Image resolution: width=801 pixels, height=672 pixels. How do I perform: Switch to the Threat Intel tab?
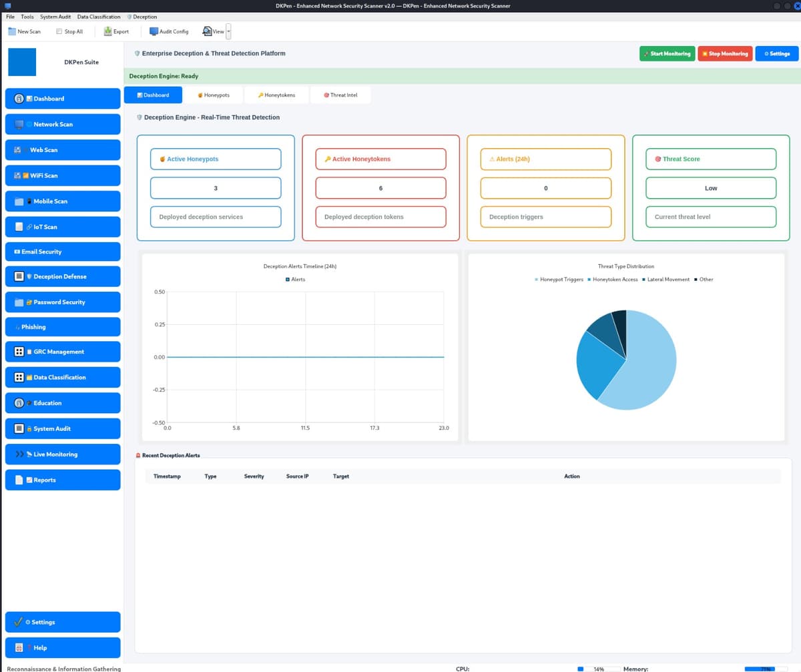(x=340, y=95)
